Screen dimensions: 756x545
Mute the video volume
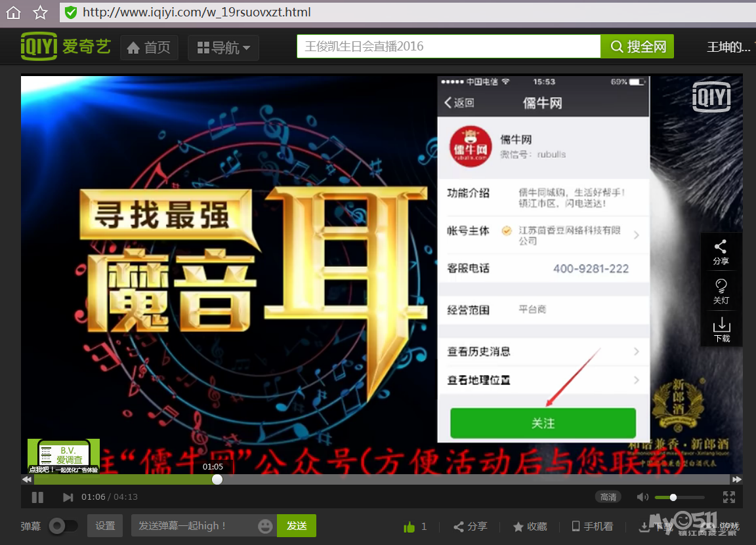(642, 497)
